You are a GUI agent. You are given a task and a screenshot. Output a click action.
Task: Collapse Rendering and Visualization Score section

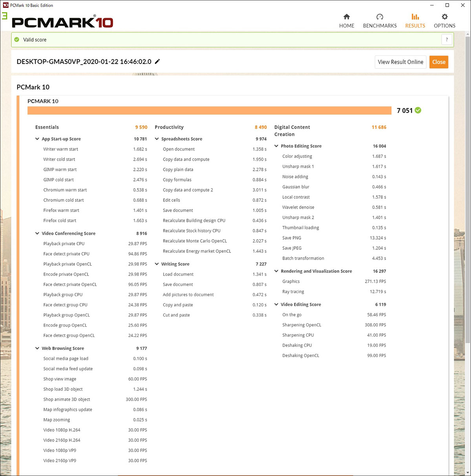click(x=276, y=271)
